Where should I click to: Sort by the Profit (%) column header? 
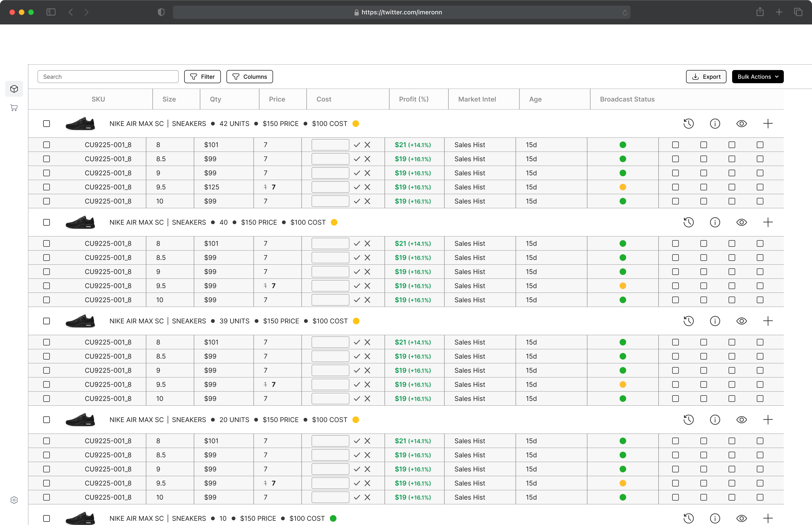click(x=413, y=99)
